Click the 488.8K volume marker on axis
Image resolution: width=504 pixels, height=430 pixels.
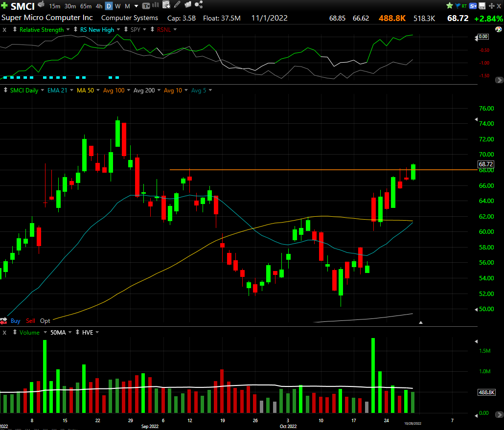click(x=487, y=392)
